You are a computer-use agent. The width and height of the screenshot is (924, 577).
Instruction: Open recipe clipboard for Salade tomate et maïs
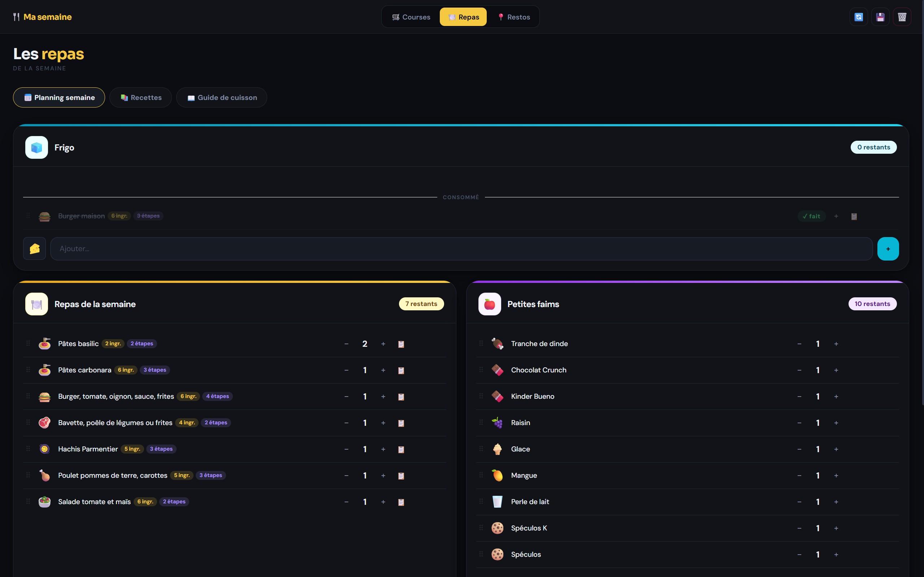401,502
